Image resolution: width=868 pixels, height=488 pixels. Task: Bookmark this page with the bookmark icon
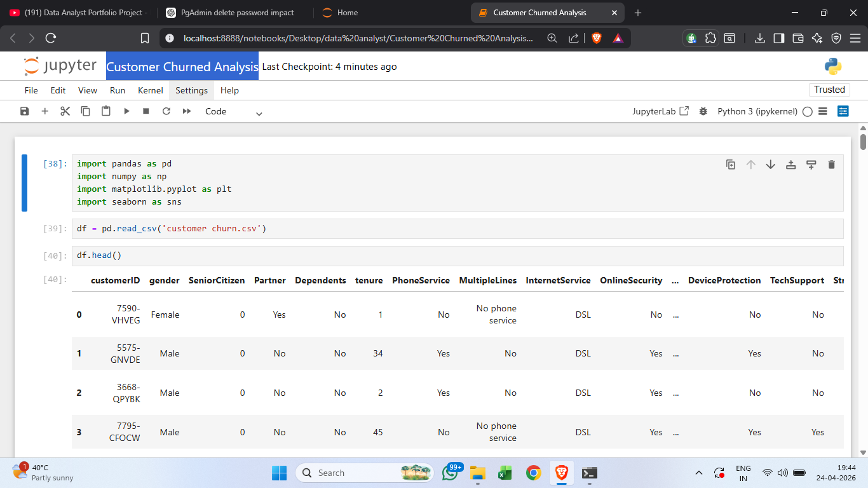tap(145, 38)
